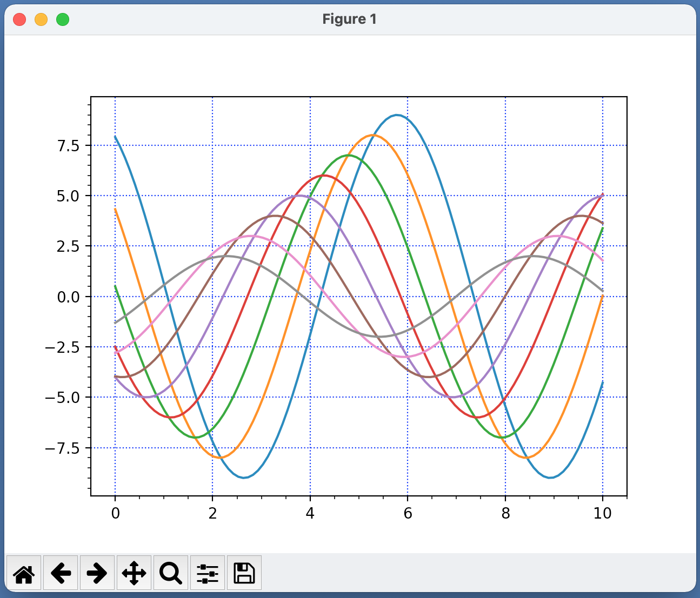
Task: Select the Back navigation arrow icon
Action: (61, 573)
